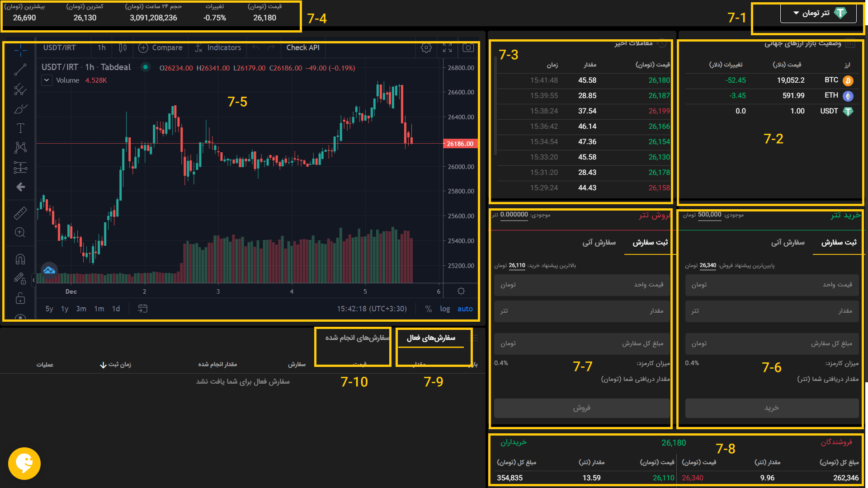Set the chart range to 3m
868x488 pixels.
(81, 309)
